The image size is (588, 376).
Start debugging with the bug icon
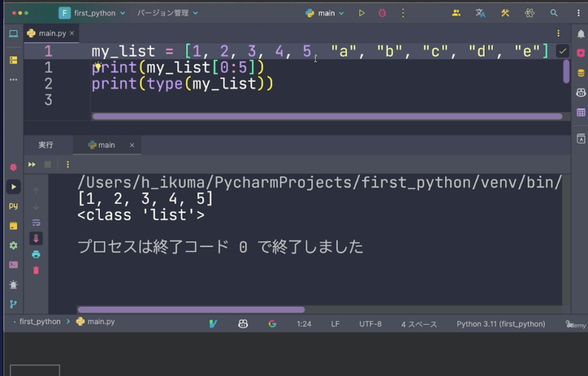click(382, 13)
